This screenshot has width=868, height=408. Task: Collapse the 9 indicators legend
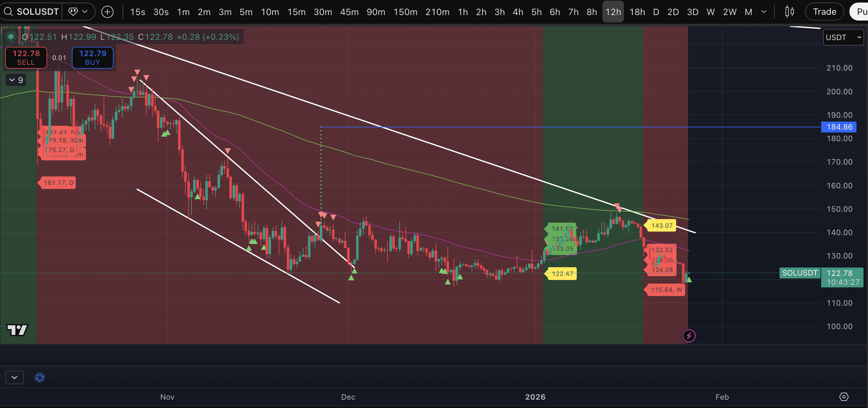pyautogui.click(x=16, y=80)
